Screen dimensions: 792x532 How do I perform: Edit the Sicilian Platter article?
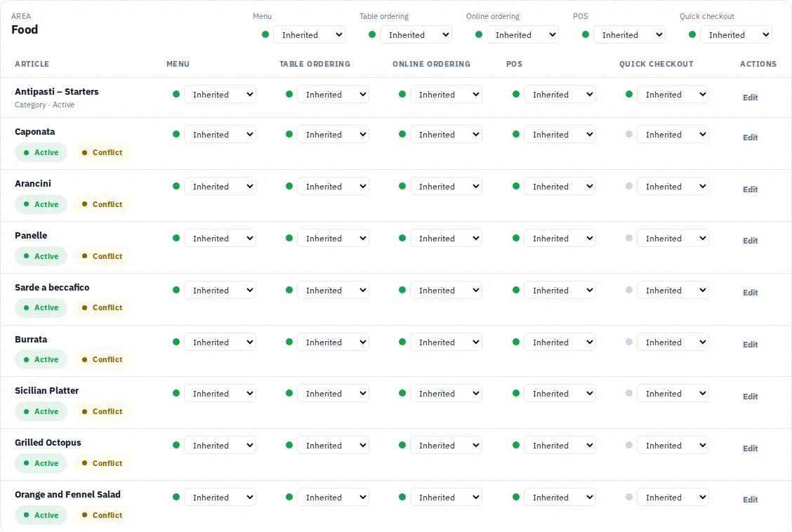click(x=750, y=397)
